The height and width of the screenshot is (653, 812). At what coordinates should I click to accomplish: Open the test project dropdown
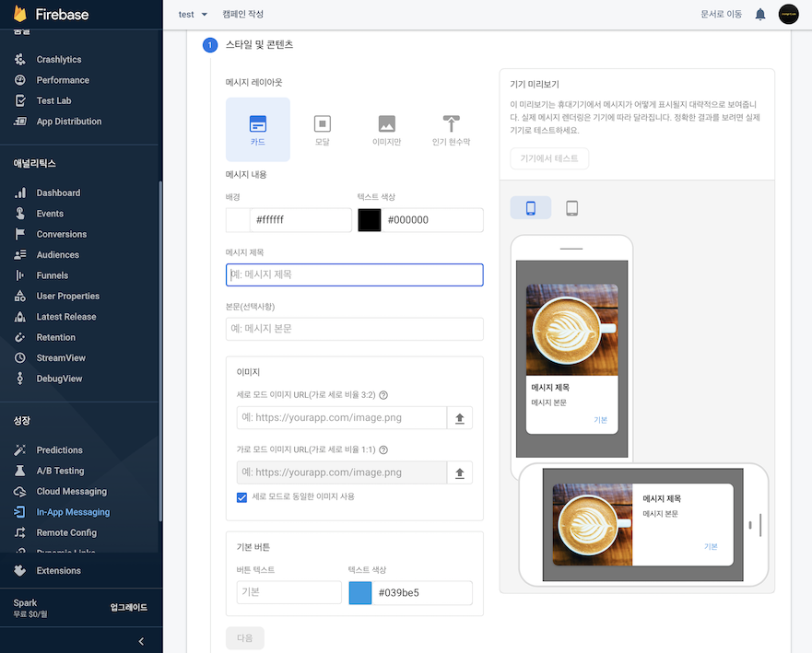[x=193, y=15]
